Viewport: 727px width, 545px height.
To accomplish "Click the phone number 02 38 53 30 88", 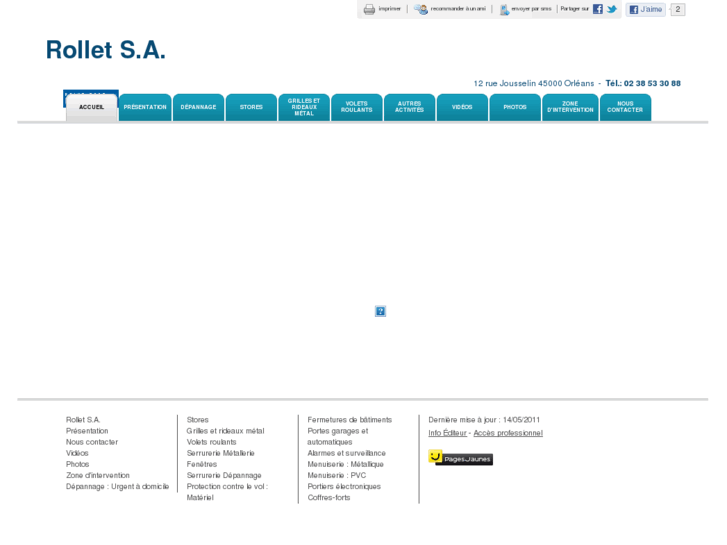I will (652, 83).
